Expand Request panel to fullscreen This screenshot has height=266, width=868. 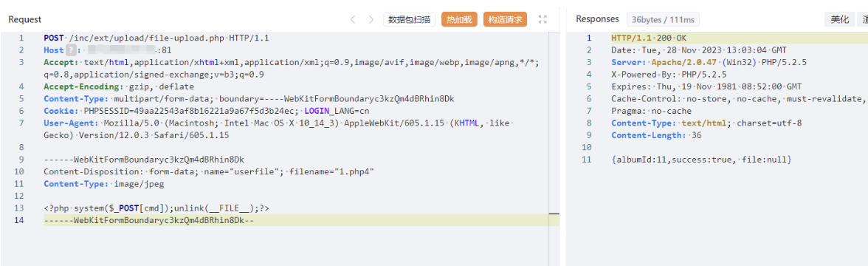click(542, 19)
